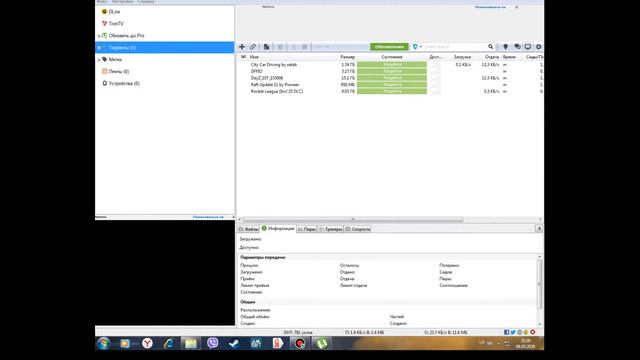Image resolution: width=640 pixels, height=360 pixels.
Task: Switch to the Трекеры tab
Action: [330, 229]
